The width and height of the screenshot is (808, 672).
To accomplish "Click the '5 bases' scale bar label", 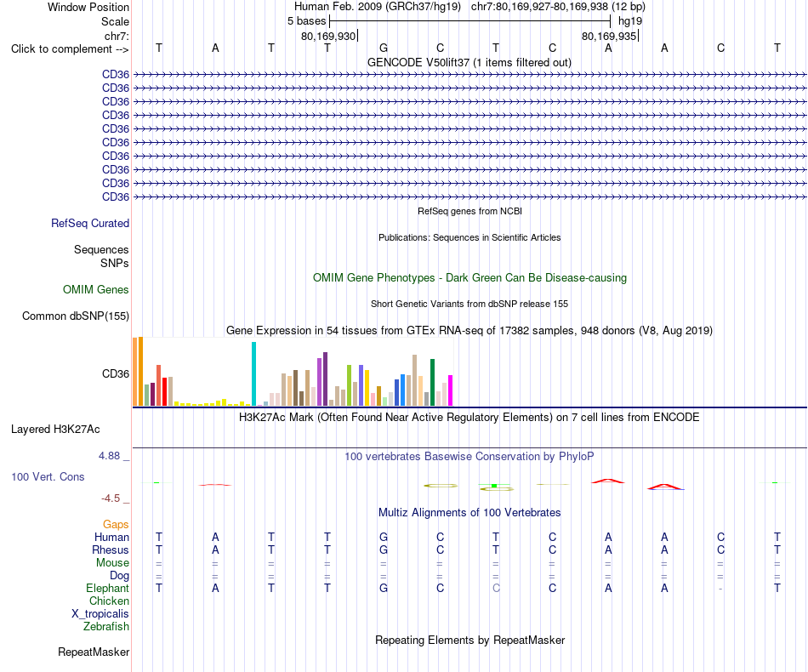I will click(x=306, y=21).
